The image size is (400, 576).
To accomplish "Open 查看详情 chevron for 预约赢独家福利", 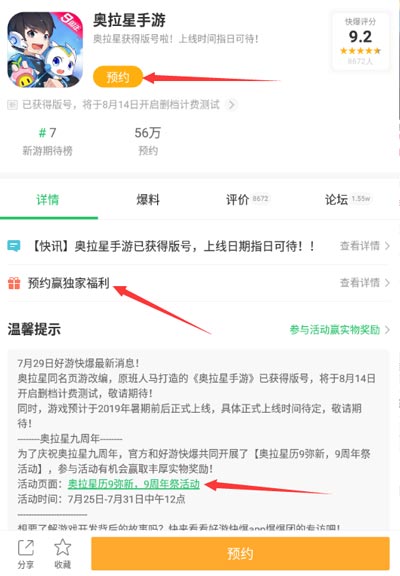I will coord(387,283).
